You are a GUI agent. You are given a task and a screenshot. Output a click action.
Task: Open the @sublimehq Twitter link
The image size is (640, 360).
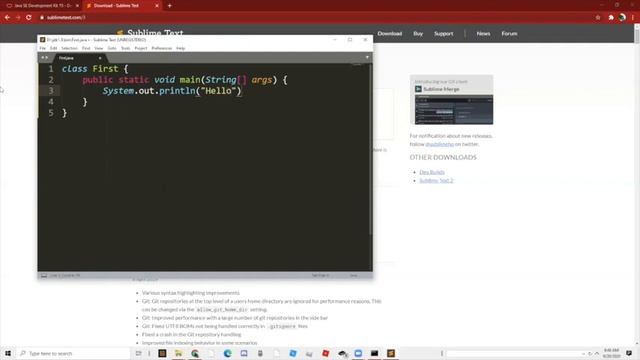pos(440,144)
